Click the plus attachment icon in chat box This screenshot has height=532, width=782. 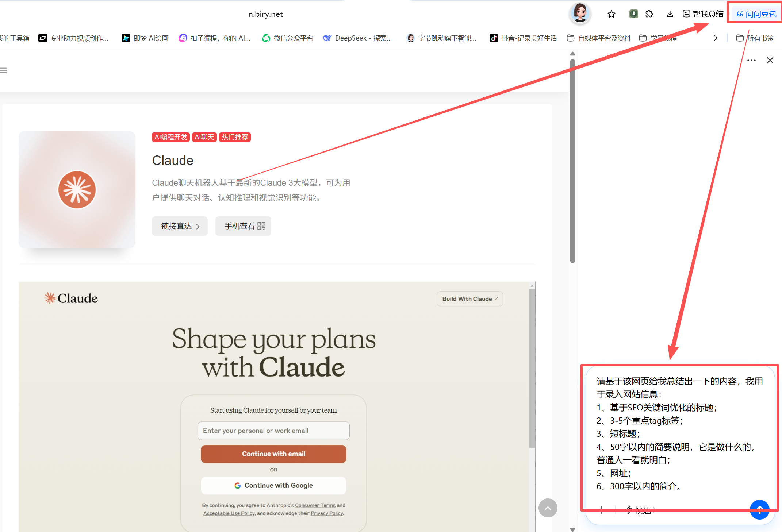601,510
